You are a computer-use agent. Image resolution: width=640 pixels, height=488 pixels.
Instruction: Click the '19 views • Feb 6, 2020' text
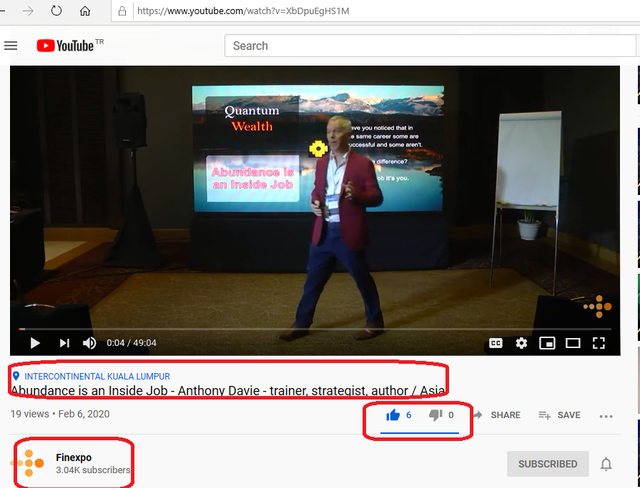coord(60,414)
